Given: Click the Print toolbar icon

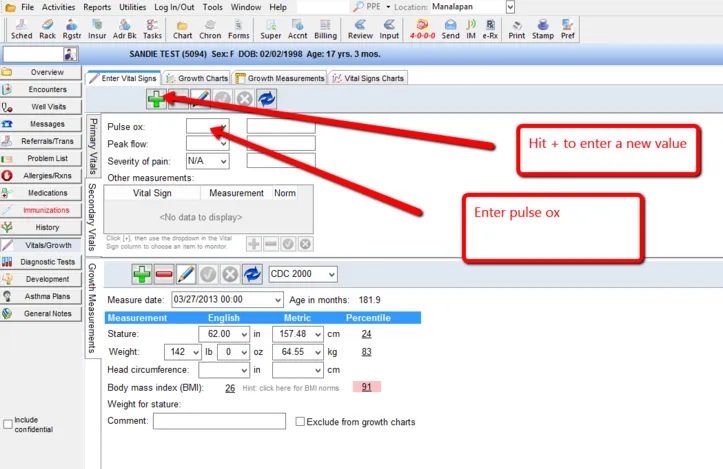Looking at the screenshot, I should (x=516, y=28).
